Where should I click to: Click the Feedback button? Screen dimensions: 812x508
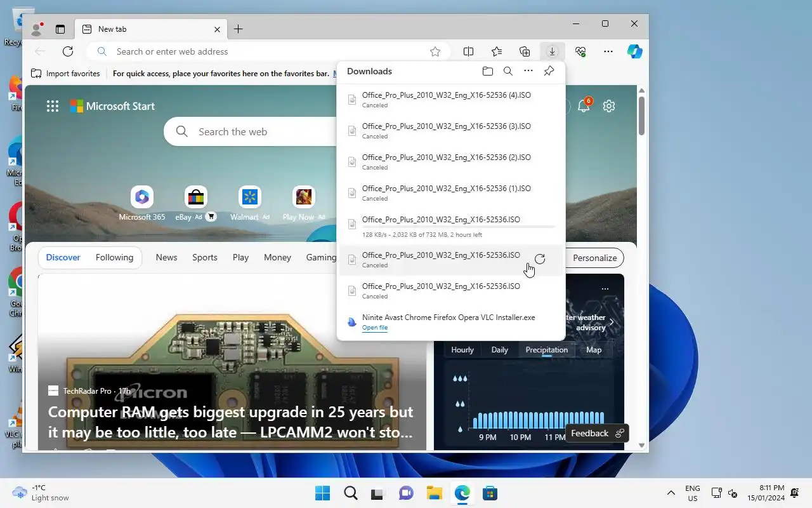[597, 433]
